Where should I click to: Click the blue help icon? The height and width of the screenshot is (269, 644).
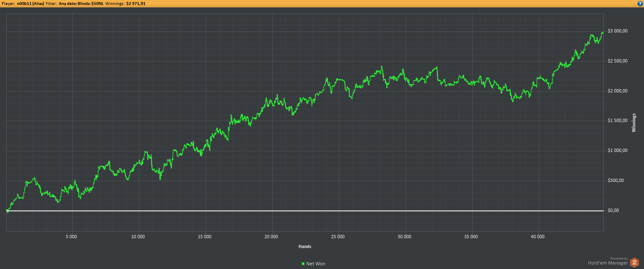pos(639,3)
